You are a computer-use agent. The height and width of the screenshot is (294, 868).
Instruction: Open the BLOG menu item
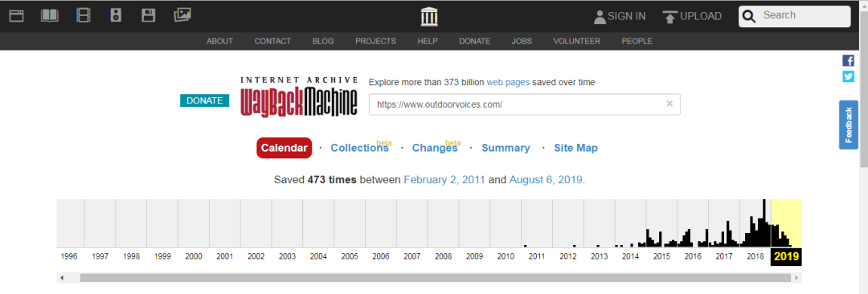323,41
